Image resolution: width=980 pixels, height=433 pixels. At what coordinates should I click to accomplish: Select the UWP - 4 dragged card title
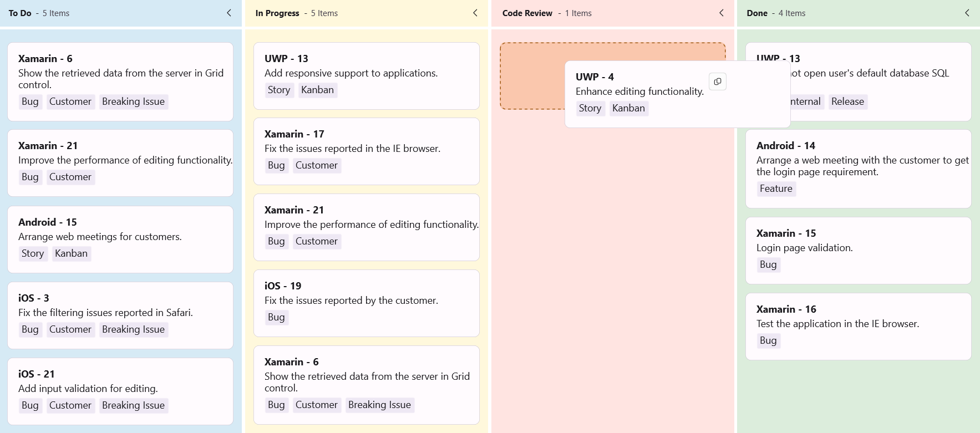click(595, 77)
